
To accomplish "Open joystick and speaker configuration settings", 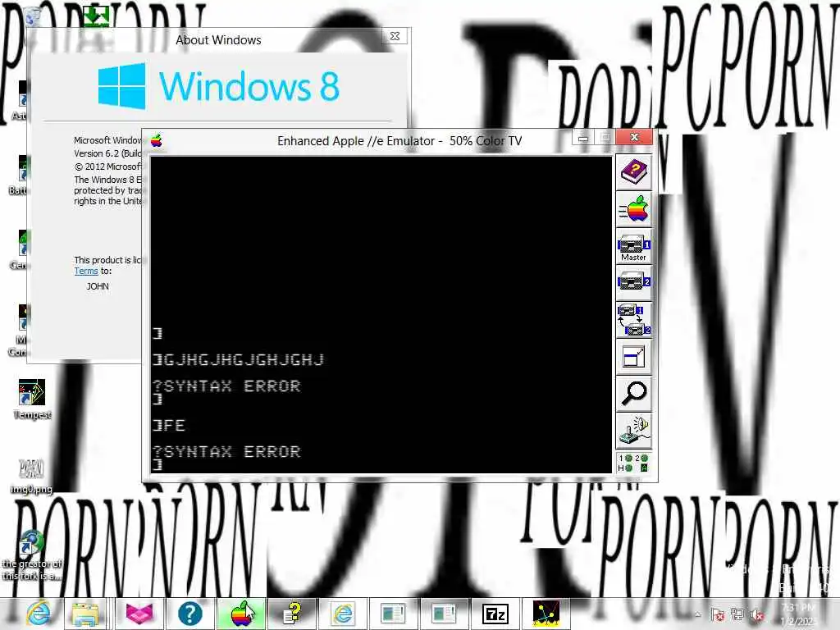I will click(634, 431).
